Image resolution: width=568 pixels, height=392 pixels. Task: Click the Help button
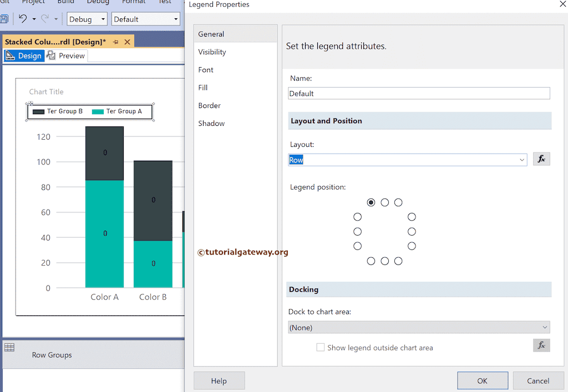click(x=219, y=380)
